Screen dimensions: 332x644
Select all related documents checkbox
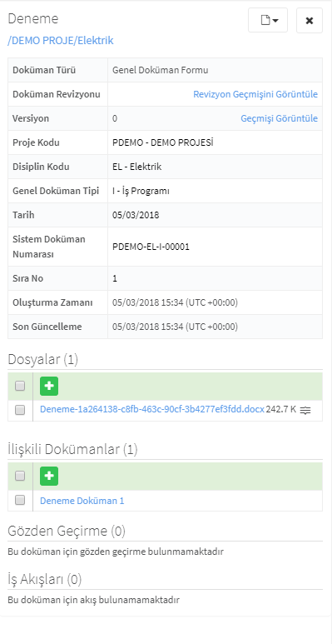(x=20, y=476)
